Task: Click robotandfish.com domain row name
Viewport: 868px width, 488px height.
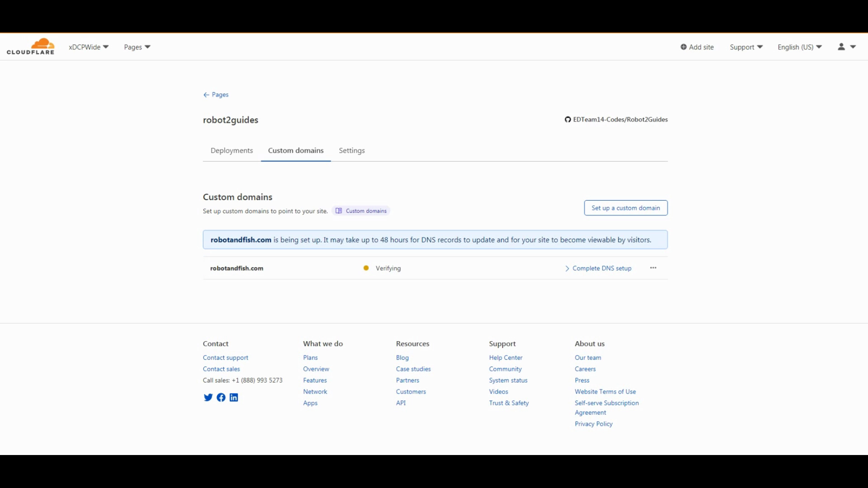Action: pos(236,268)
